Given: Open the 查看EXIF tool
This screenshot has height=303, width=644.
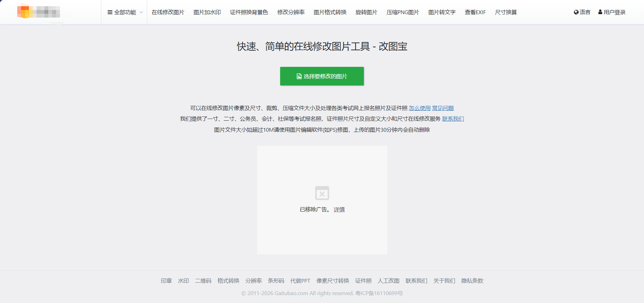Looking at the screenshot, I should point(475,12).
